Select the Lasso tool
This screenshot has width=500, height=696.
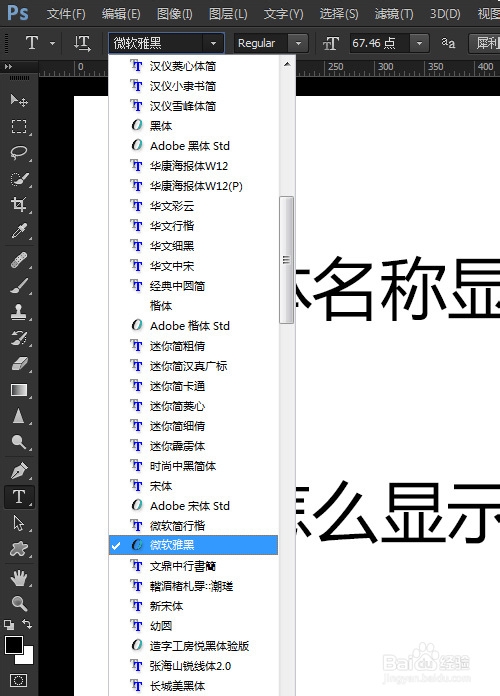(x=19, y=153)
